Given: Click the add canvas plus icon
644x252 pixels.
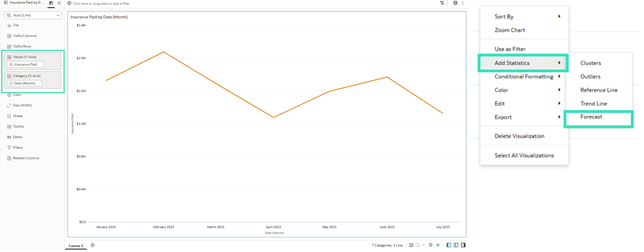Looking at the screenshot, I should pos(93,246).
